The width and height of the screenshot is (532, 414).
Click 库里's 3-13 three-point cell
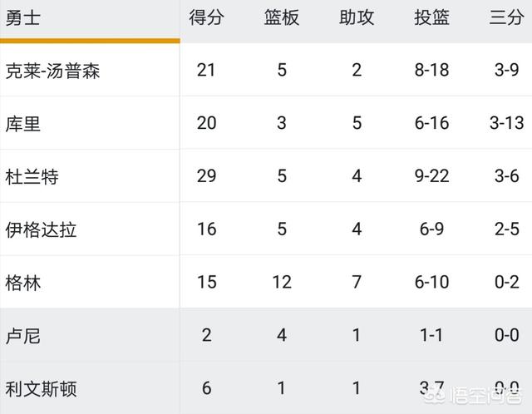pyautogui.click(x=506, y=123)
